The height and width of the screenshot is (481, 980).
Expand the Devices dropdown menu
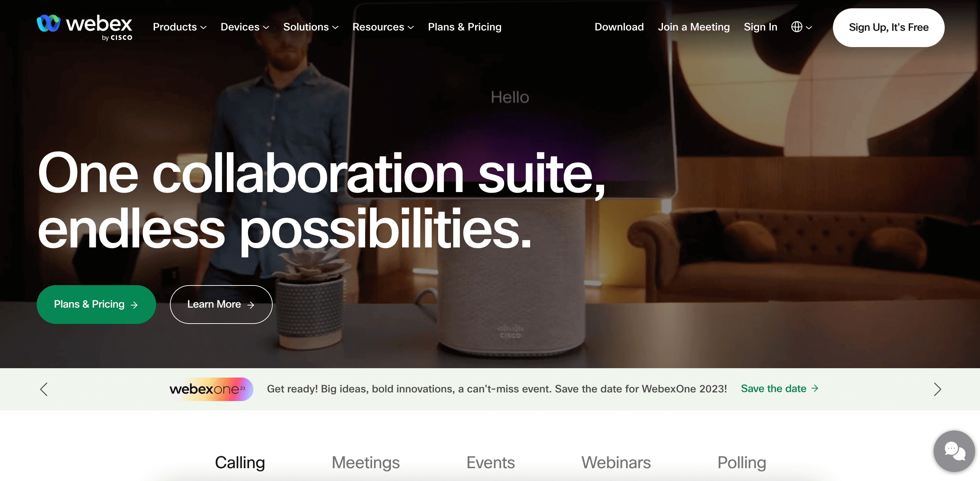pyautogui.click(x=245, y=27)
